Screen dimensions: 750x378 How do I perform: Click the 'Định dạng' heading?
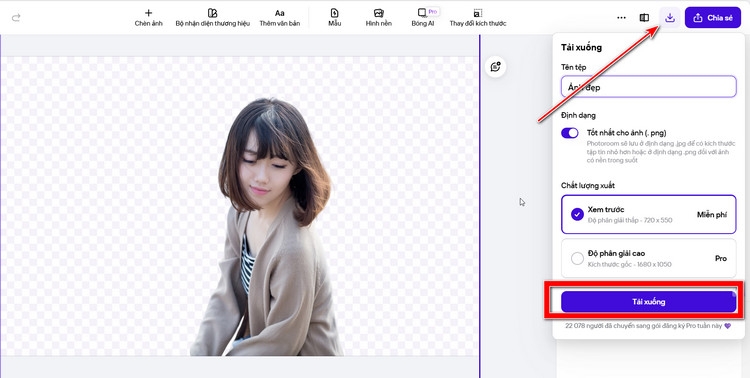tap(578, 115)
